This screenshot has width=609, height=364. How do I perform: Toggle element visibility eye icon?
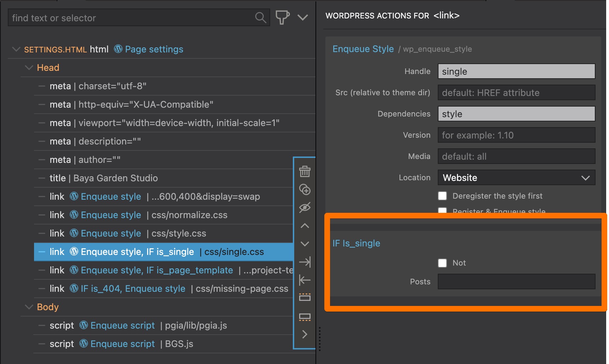click(305, 207)
